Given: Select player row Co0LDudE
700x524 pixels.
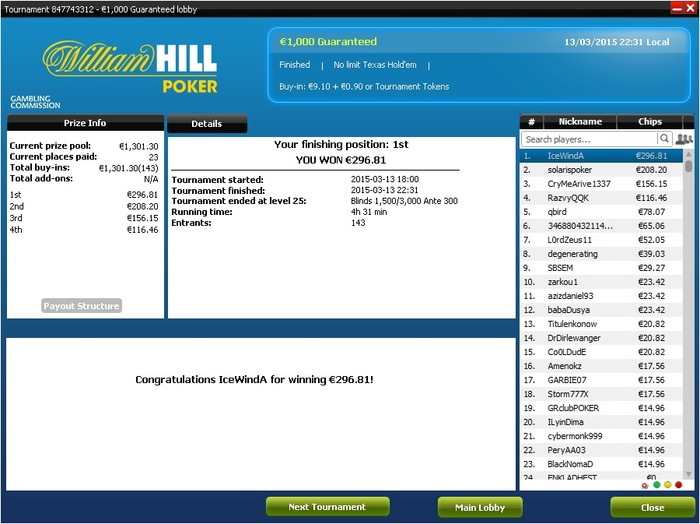Looking at the screenshot, I should pyautogui.click(x=601, y=352).
